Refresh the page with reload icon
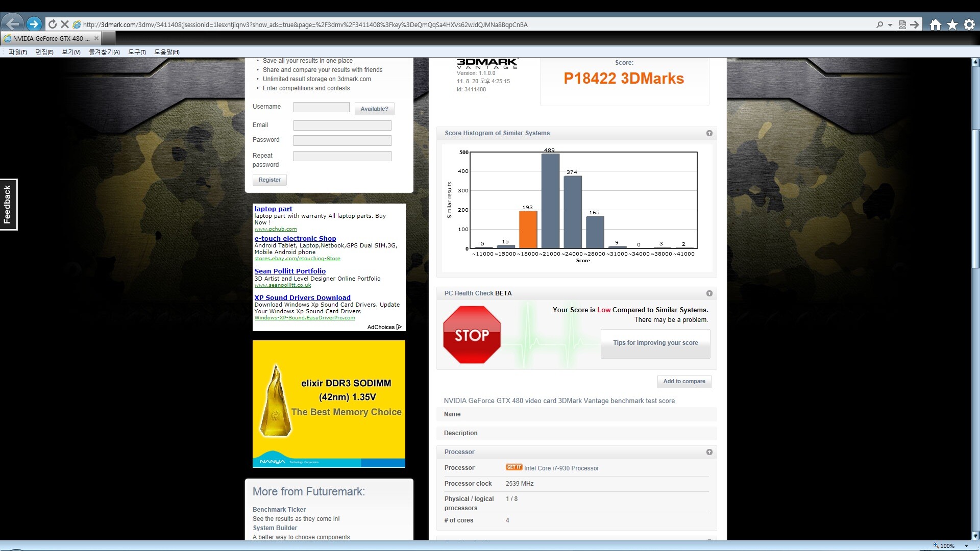980x551 pixels. pyautogui.click(x=52, y=24)
